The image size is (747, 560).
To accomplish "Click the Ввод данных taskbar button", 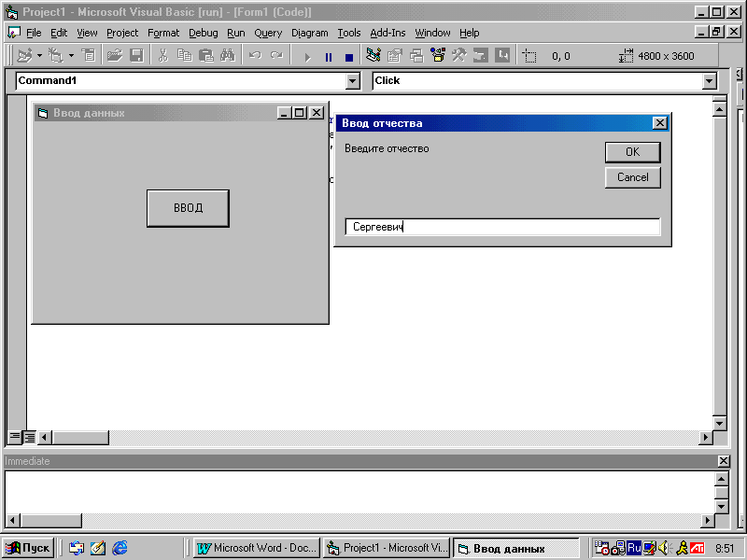I will coord(516,549).
